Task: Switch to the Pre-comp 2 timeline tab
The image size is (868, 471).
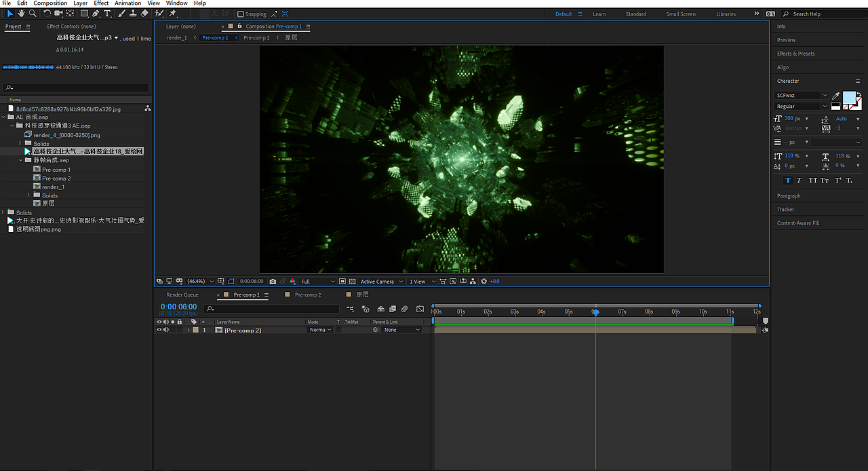Action: (x=308, y=295)
